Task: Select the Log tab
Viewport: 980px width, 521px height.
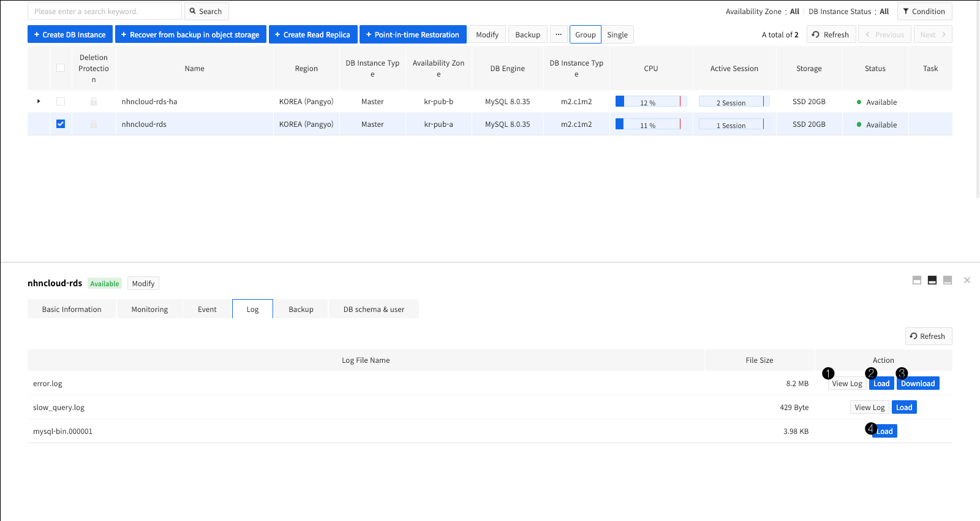Action: (x=252, y=309)
